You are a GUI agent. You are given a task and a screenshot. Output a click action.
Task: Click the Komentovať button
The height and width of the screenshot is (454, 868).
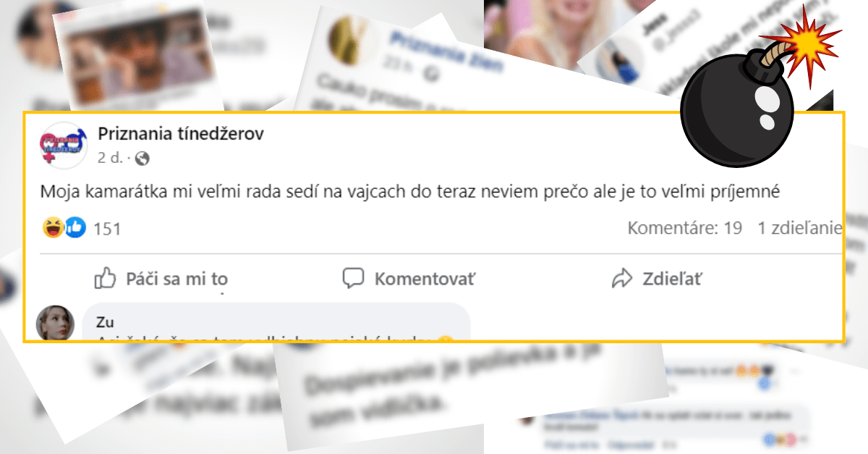(x=409, y=278)
